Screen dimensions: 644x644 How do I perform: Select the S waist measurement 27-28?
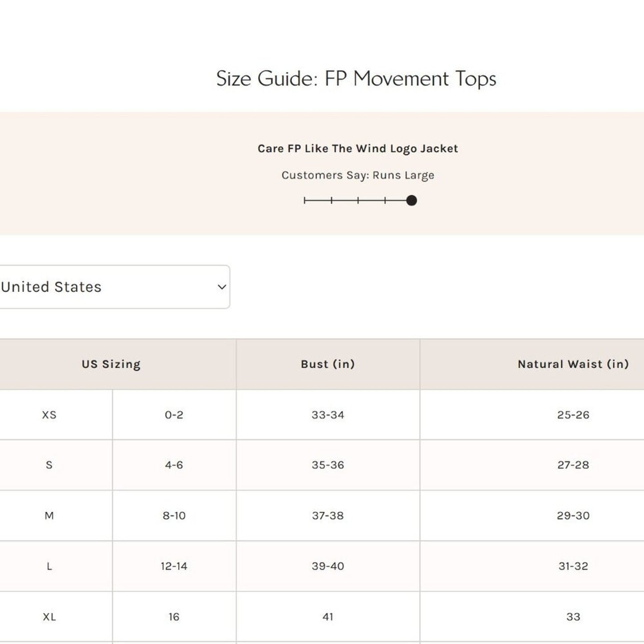click(573, 465)
